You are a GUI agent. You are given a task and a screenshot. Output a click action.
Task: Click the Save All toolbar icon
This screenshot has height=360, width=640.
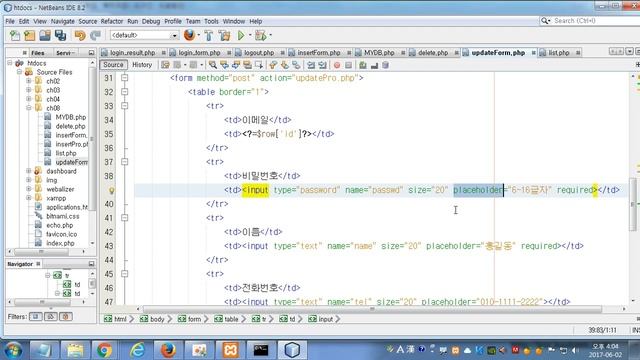(60, 36)
